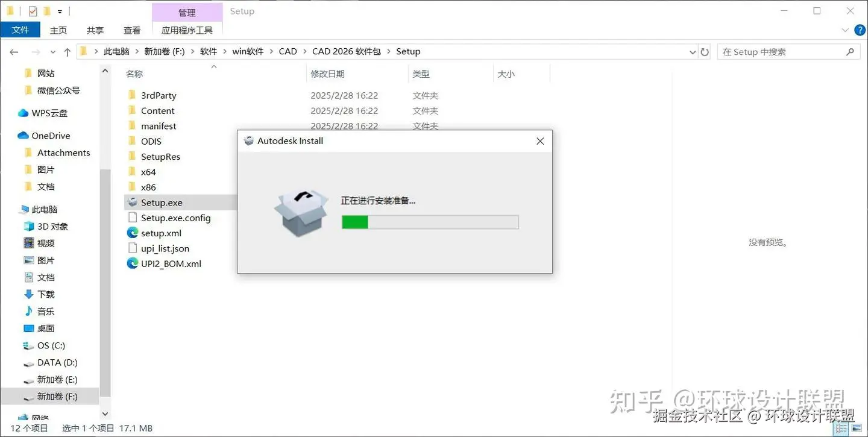The image size is (868, 437).
Task: Click the 3rdParty folder icon
Action: point(133,95)
